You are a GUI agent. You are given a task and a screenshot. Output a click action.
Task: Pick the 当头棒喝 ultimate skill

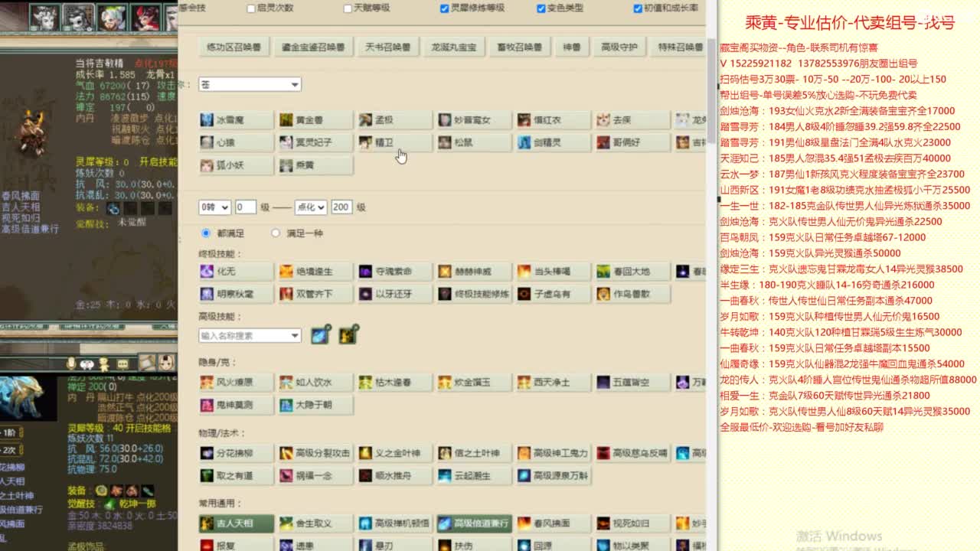(x=553, y=272)
